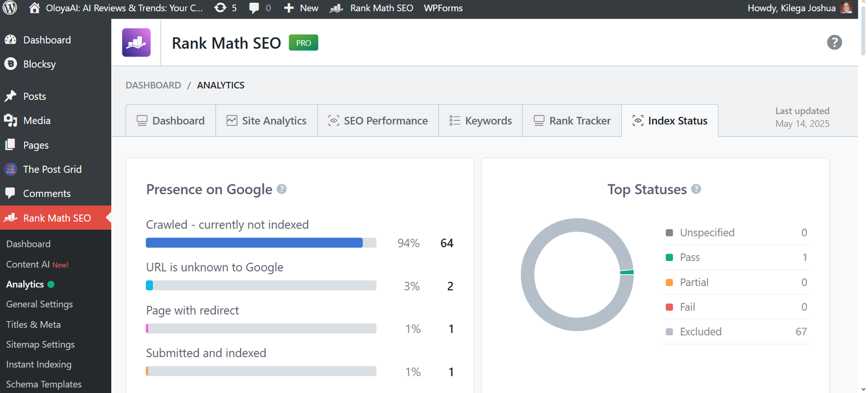The width and height of the screenshot is (868, 393).
Task: Open the help question mark icon at top right
Action: tap(834, 42)
